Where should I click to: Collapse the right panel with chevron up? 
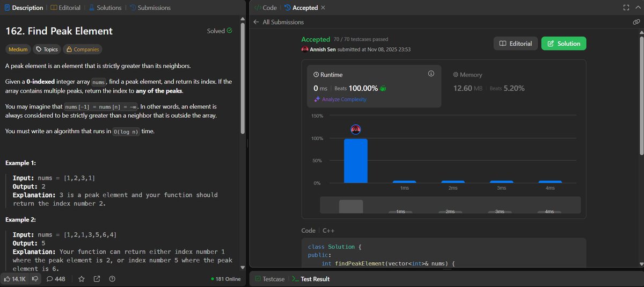637,8
